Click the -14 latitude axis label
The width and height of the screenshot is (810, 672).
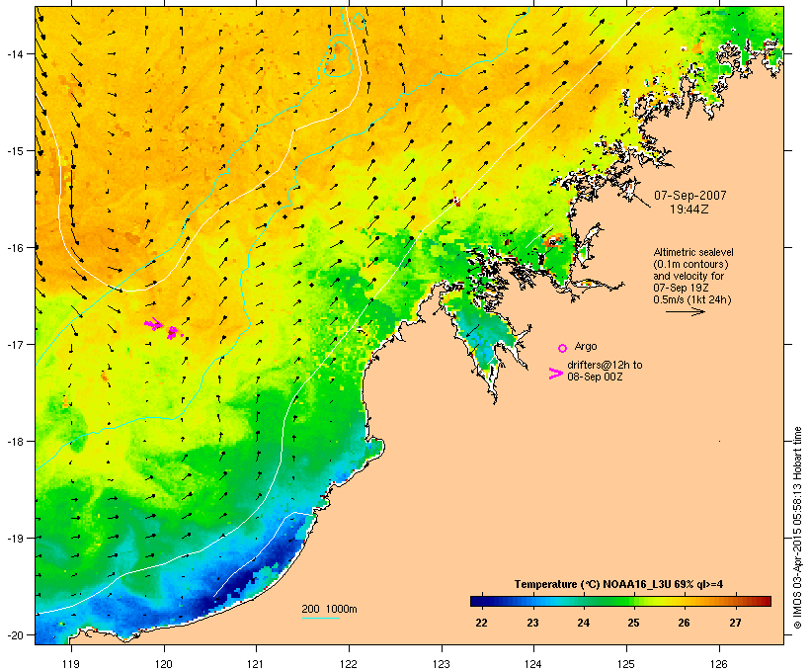(x=14, y=53)
